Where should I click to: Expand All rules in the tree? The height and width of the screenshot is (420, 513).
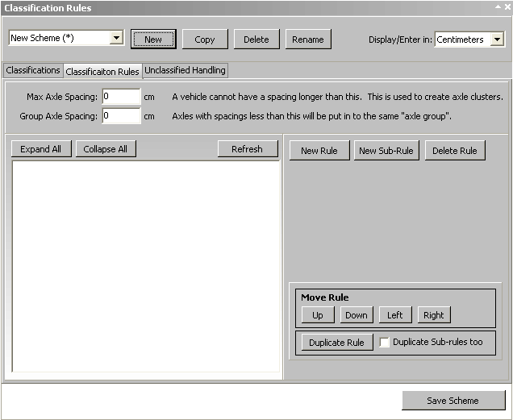pos(41,149)
